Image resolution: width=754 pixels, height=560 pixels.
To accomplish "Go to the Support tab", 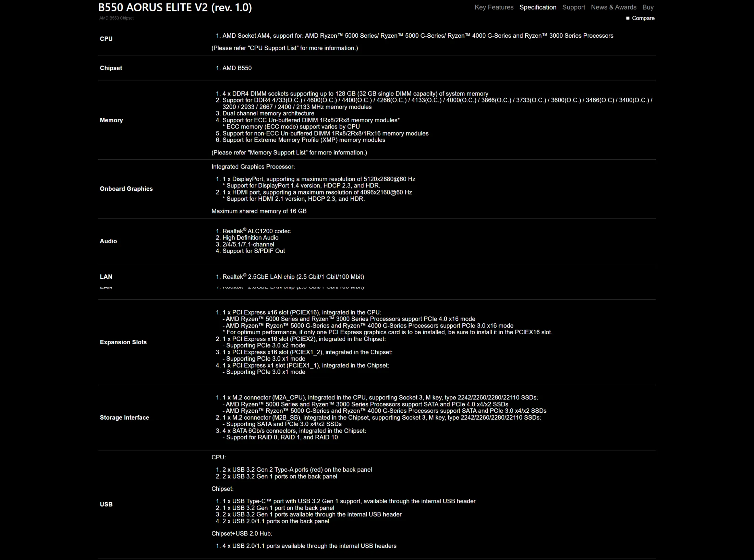I will coord(573,7).
